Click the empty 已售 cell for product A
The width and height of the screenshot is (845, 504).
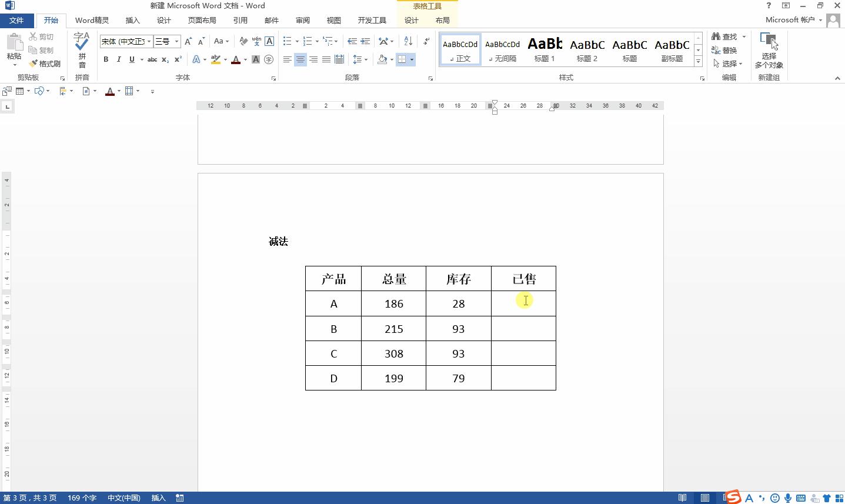(x=523, y=303)
